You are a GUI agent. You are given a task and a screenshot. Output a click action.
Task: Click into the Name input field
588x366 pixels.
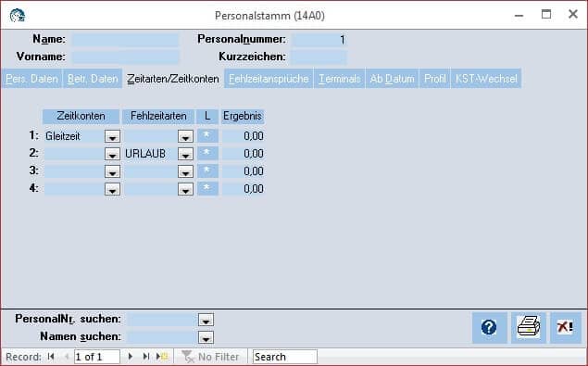click(x=125, y=40)
